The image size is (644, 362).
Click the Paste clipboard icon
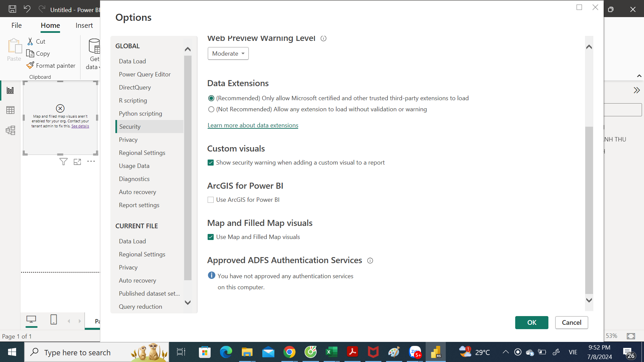14,46
